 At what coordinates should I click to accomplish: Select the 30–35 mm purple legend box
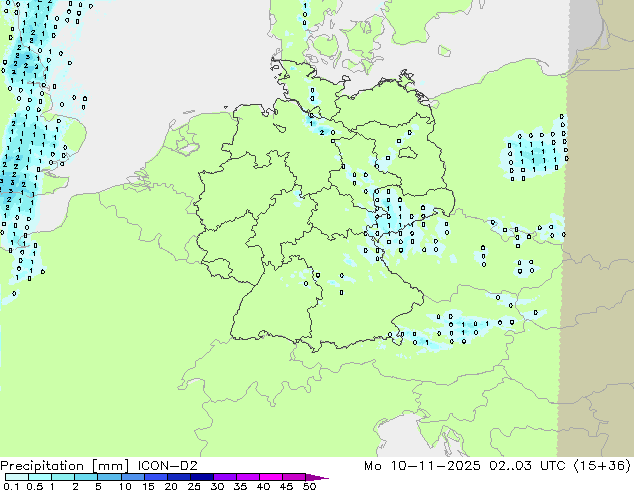(224, 477)
